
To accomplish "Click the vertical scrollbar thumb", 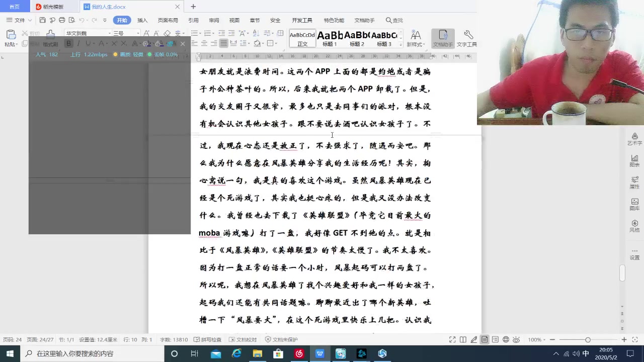I will point(622,273).
